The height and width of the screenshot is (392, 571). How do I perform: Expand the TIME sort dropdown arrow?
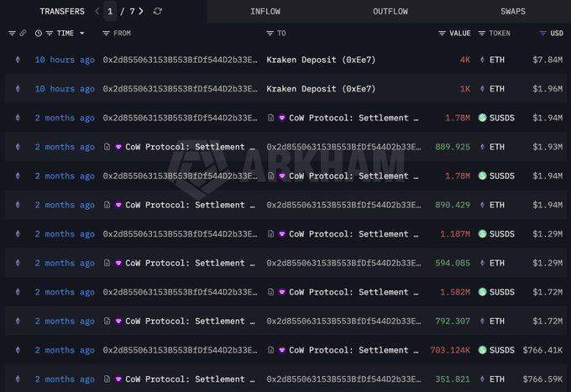click(x=82, y=33)
